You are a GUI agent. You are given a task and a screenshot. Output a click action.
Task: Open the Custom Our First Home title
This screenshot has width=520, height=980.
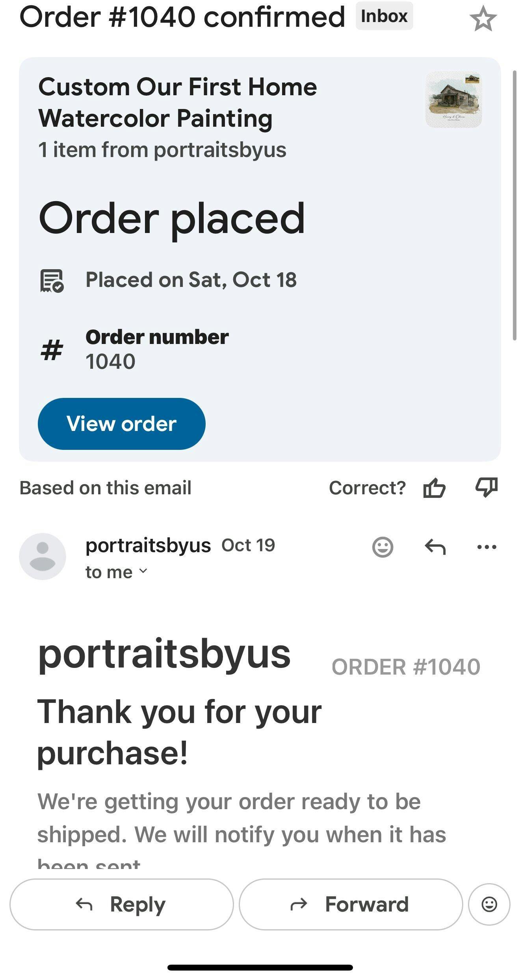[x=177, y=102]
